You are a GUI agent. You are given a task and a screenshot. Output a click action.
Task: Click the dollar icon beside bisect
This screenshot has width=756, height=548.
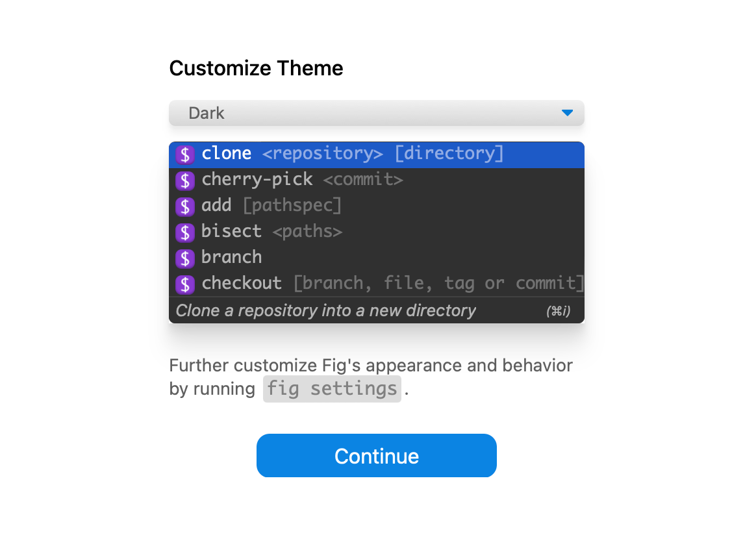click(x=184, y=233)
